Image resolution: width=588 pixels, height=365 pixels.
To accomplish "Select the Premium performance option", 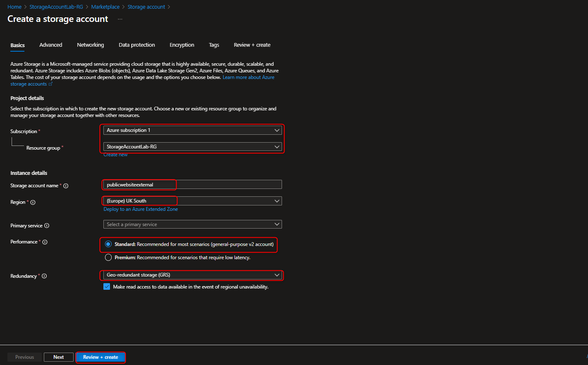I will pos(108,257).
